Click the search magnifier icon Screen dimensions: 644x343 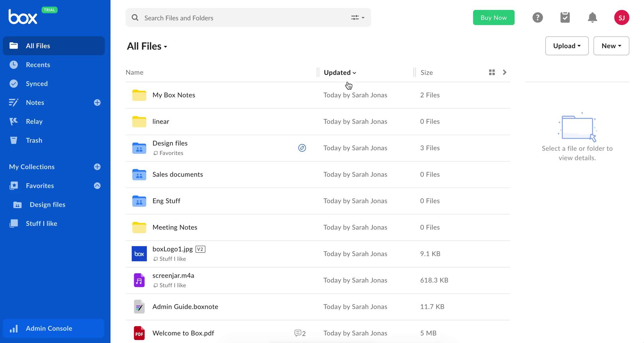point(135,17)
